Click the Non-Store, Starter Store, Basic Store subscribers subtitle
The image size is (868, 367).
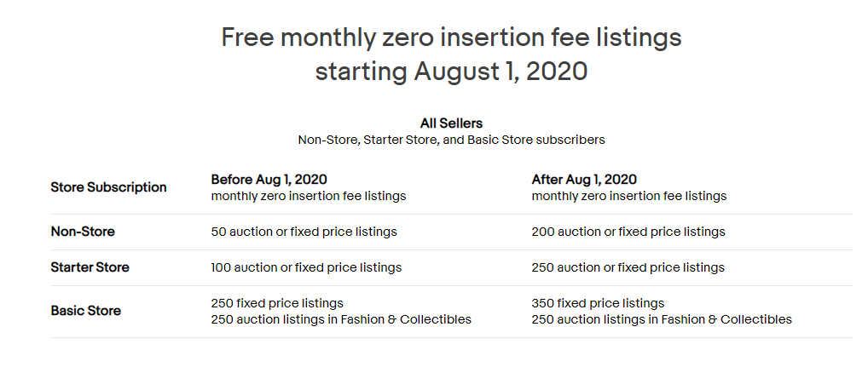click(x=451, y=140)
